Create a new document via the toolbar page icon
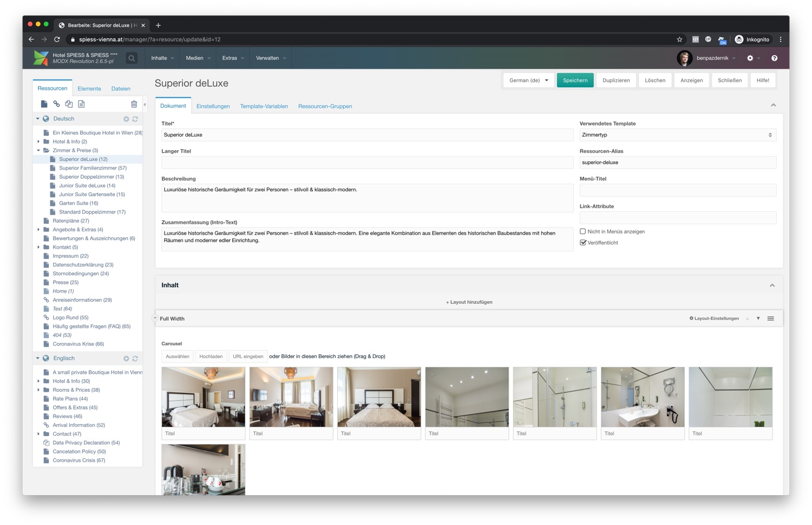The image size is (812, 525). 44,104
